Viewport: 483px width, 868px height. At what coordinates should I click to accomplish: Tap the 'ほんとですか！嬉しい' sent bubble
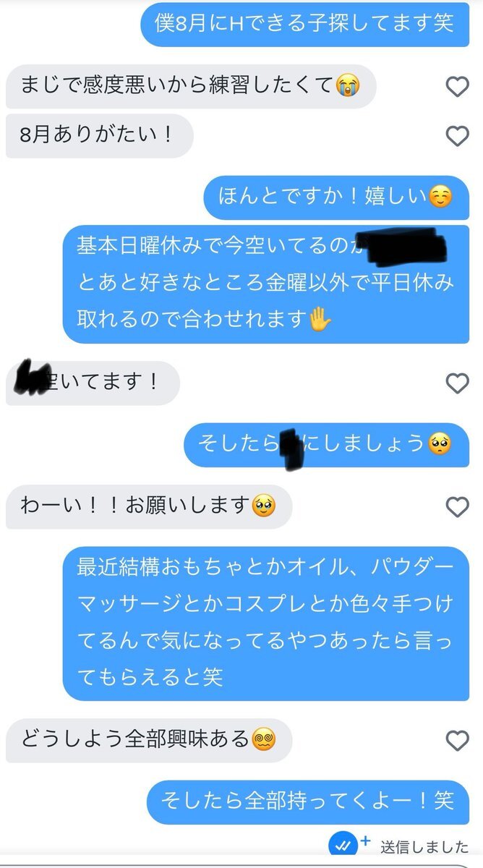pos(336,197)
